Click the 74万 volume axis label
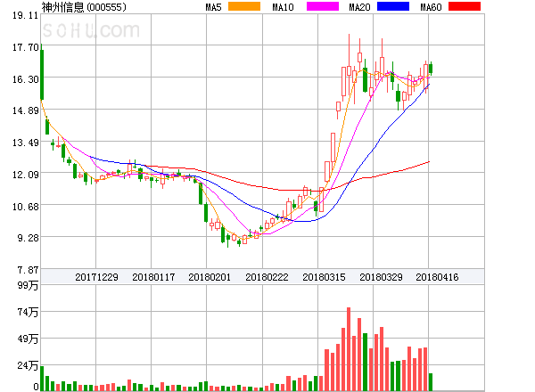535x392 pixels. 28,312
